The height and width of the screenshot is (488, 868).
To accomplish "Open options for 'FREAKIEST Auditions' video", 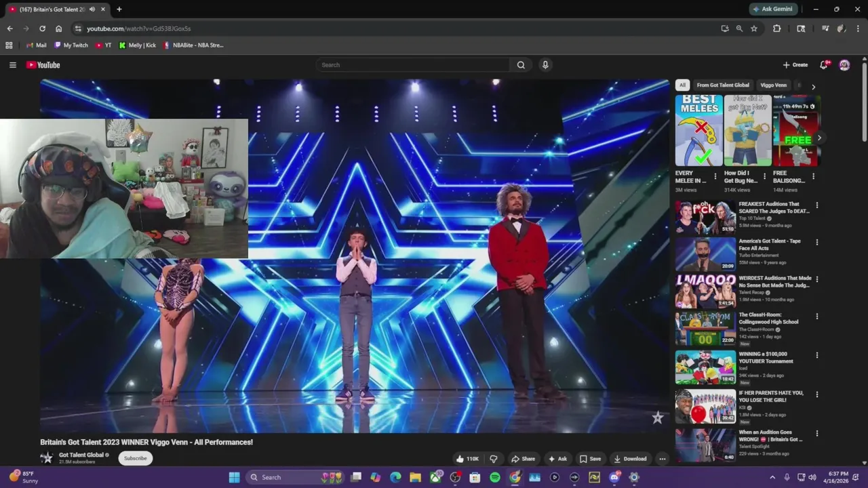I will click(x=816, y=205).
